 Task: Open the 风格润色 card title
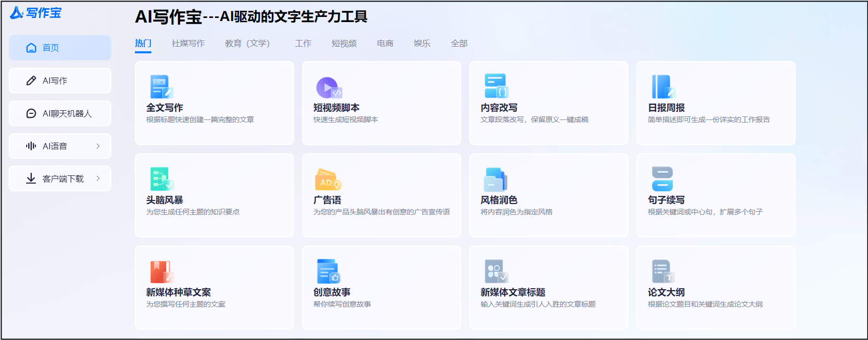[x=499, y=200]
